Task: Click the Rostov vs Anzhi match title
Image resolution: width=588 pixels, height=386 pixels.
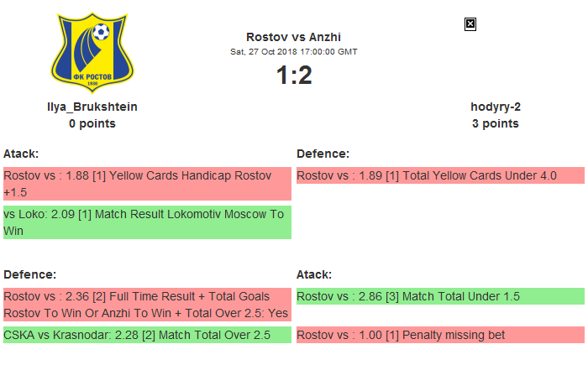Action: 293,37
